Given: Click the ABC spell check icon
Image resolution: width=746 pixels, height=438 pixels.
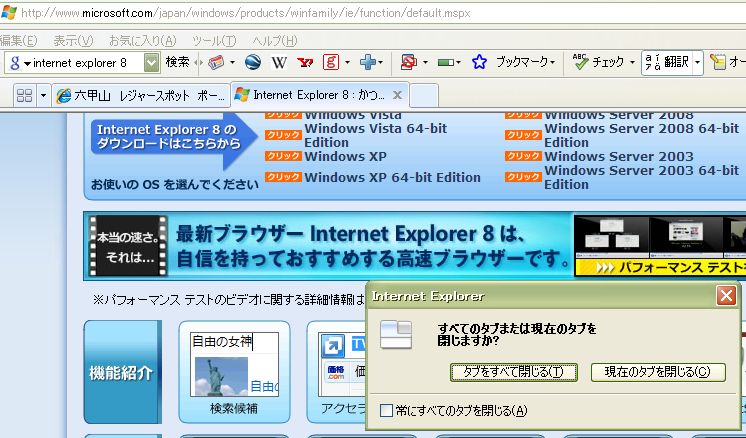Looking at the screenshot, I should (x=580, y=62).
